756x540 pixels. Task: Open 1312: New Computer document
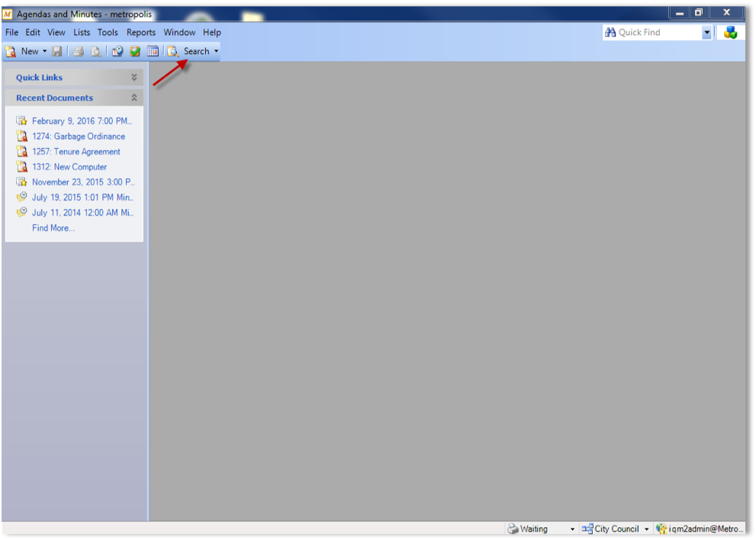point(69,167)
